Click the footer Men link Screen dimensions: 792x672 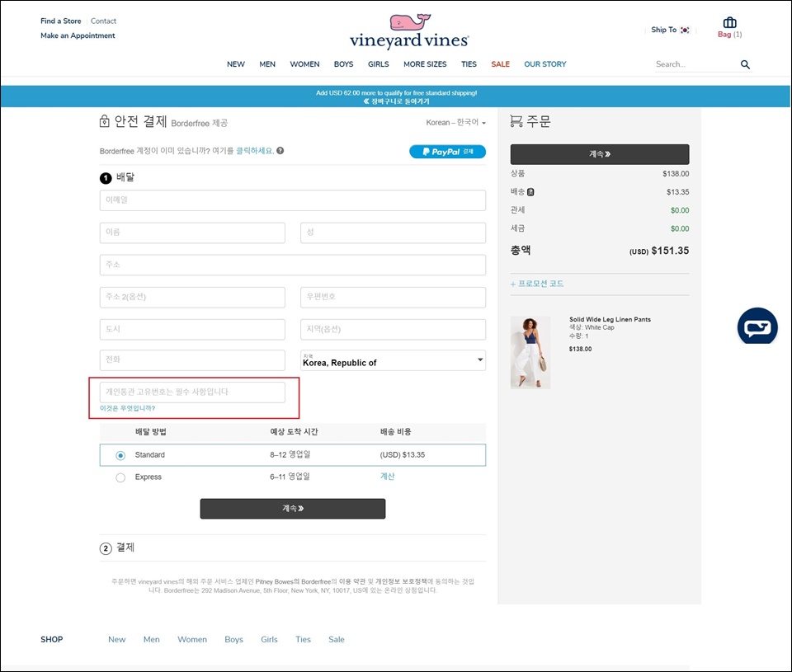tap(152, 639)
